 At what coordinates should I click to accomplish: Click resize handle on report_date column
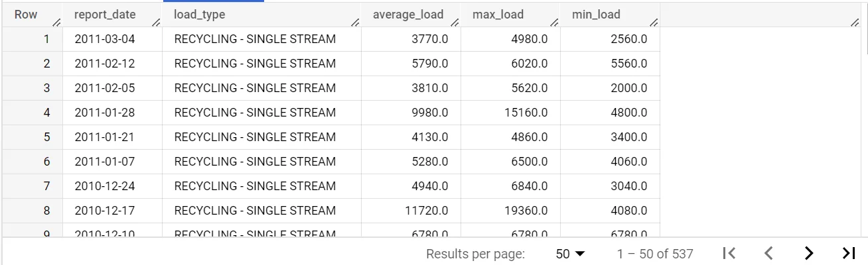156,23
